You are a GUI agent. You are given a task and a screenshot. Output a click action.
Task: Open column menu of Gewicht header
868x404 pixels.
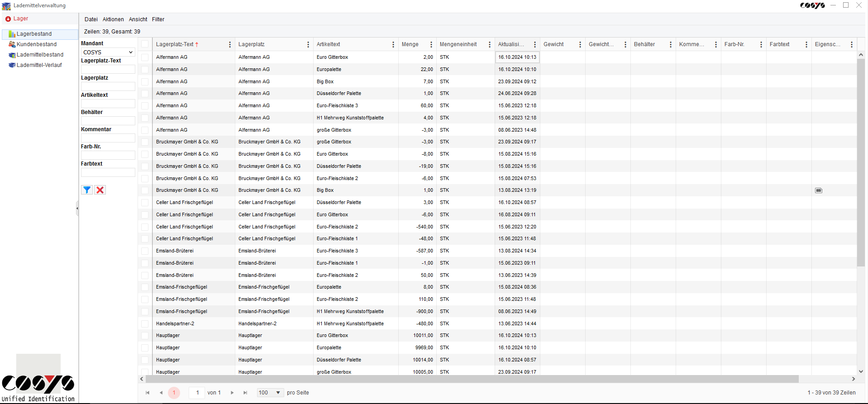click(x=580, y=44)
